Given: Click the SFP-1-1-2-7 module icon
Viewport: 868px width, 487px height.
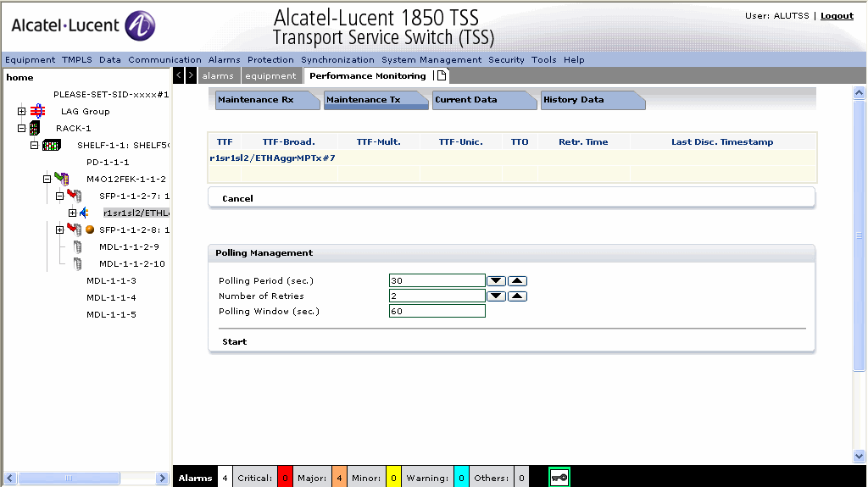Looking at the screenshot, I should tap(75, 196).
